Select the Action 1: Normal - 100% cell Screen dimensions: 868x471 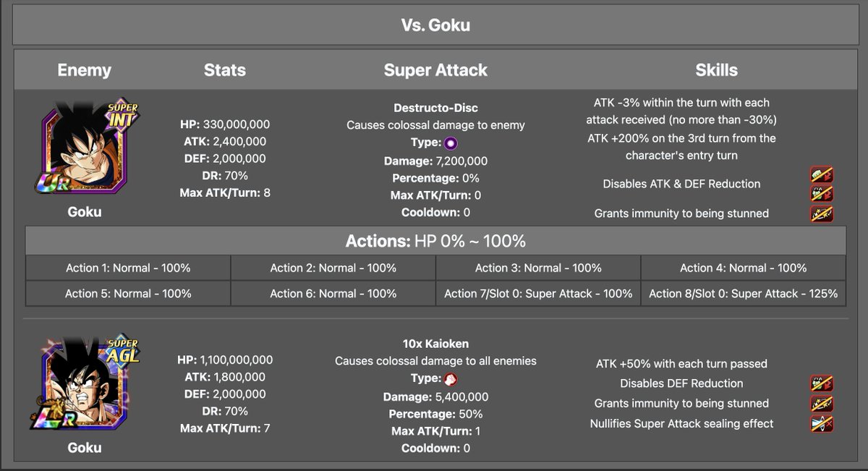[x=128, y=268]
